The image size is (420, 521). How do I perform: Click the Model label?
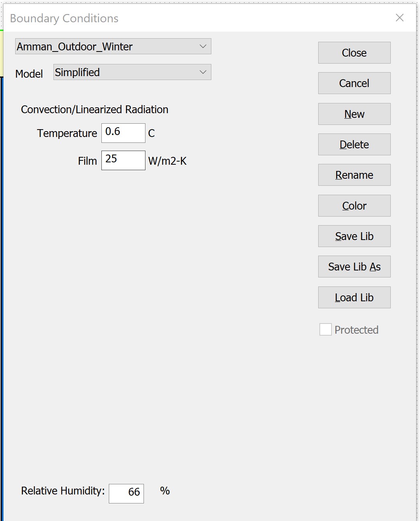(29, 74)
